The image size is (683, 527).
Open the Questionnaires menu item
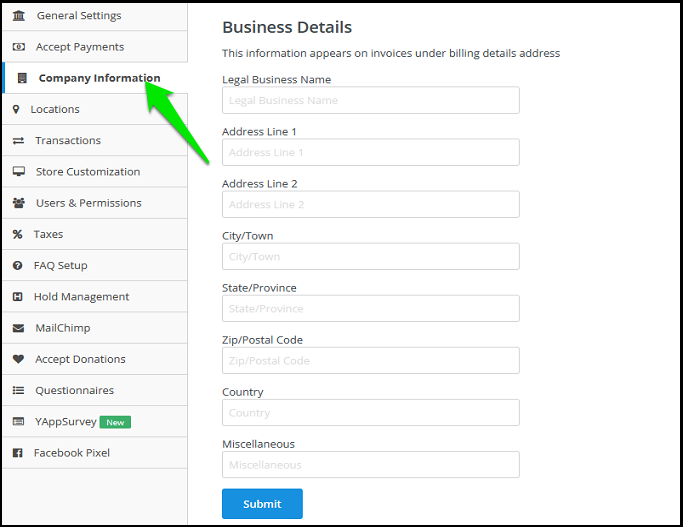click(74, 390)
